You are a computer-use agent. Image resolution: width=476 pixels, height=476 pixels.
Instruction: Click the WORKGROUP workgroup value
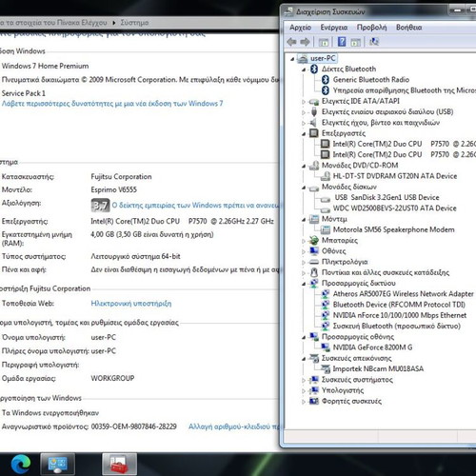[112, 378]
